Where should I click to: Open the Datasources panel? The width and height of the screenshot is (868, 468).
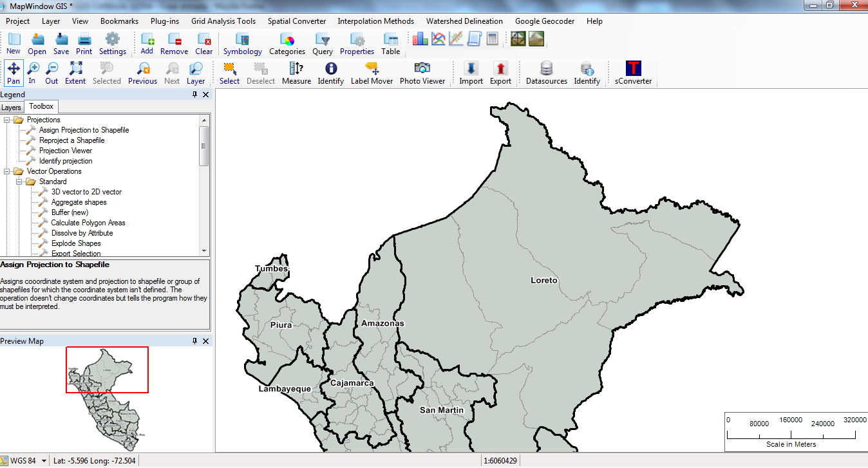pyautogui.click(x=546, y=72)
